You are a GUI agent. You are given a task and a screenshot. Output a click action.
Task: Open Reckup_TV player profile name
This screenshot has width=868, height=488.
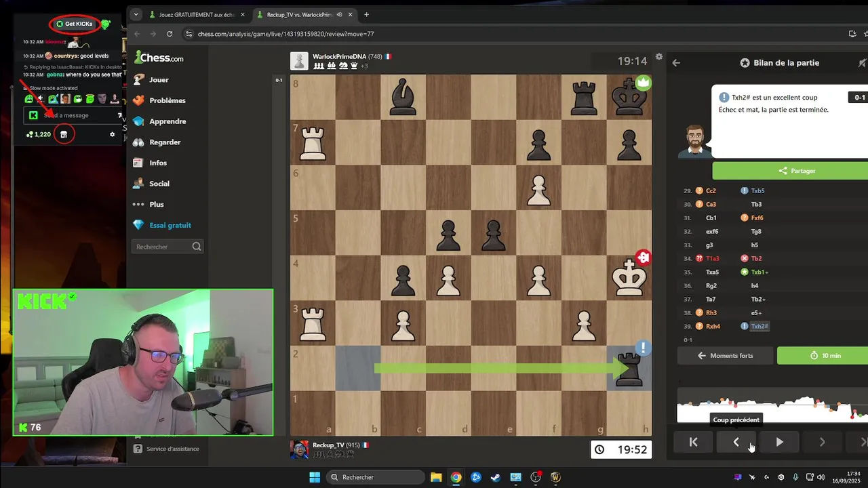(x=328, y=445)
